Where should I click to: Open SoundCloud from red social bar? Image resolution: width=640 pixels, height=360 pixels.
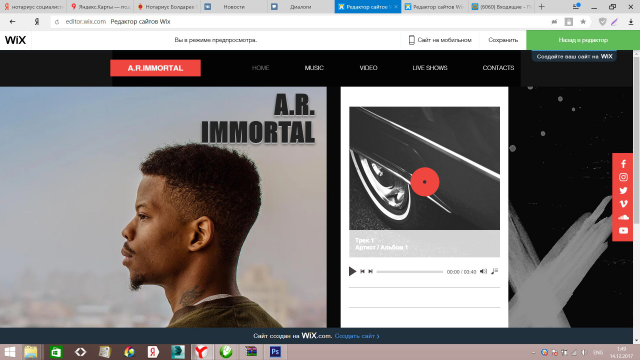click(623, 217)
